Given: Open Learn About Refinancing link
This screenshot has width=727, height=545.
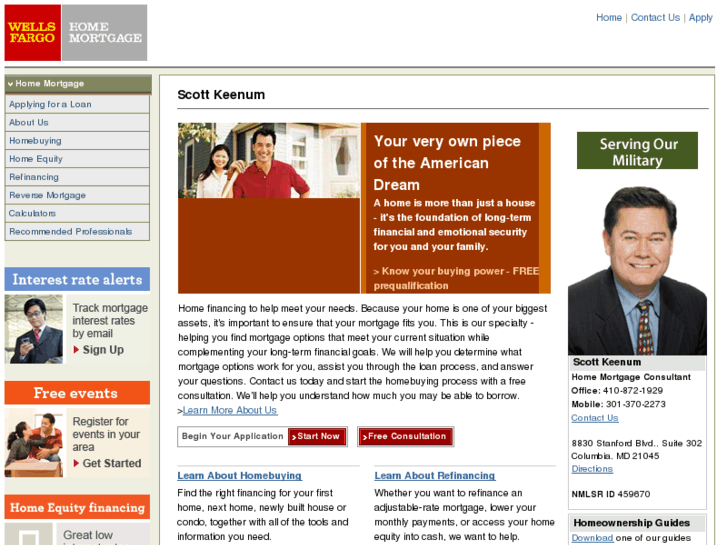Looking at the screenshot, I should (x=435, y=475).
